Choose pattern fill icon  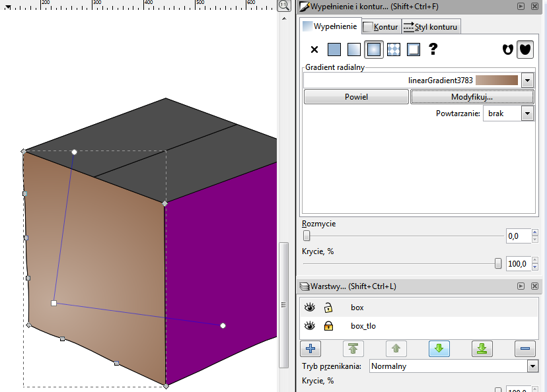click(394, 49)
